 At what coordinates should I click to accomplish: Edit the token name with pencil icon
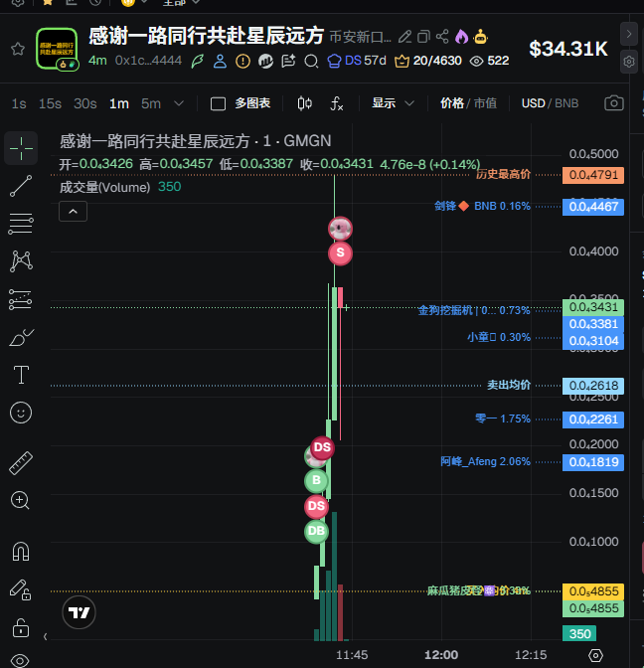tap(404, 37)
